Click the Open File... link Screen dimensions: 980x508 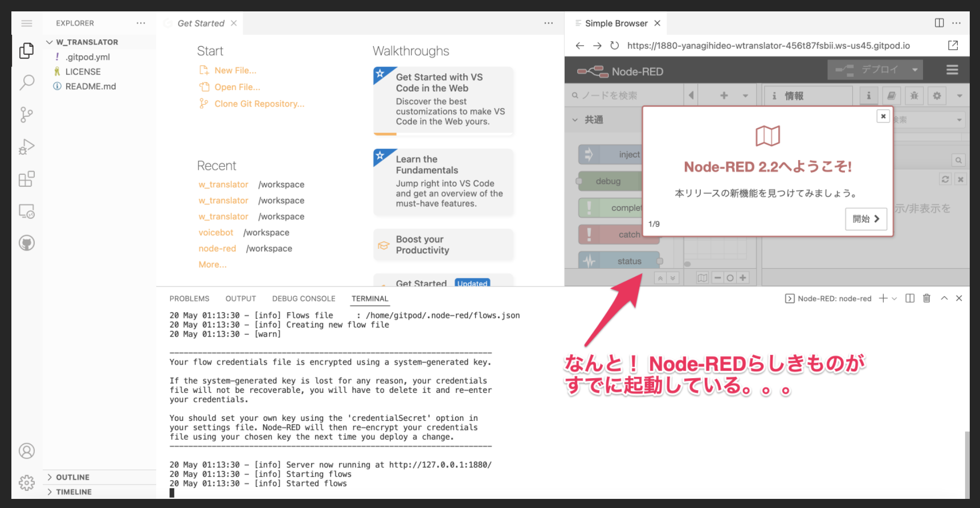237,87
